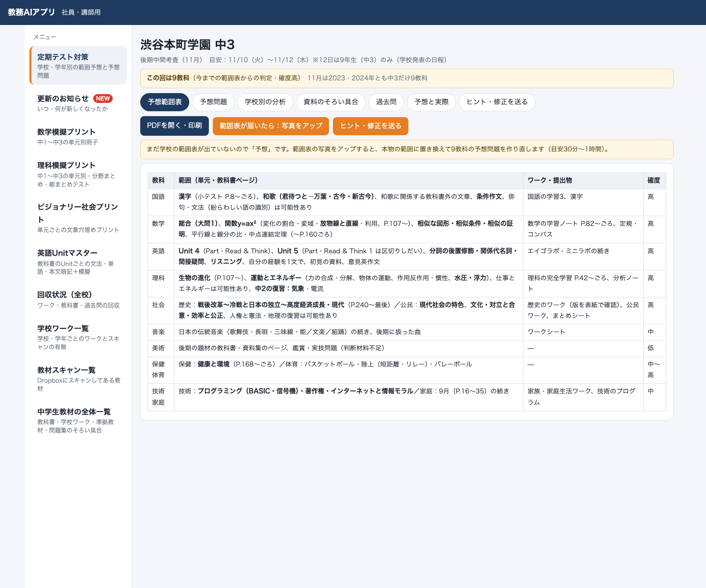Image resolution: width=706 pixels, height=588 pixels.
Task: Open 中学生教材の全体一覧
Action: pyautogui.click(x=78, y=420)
